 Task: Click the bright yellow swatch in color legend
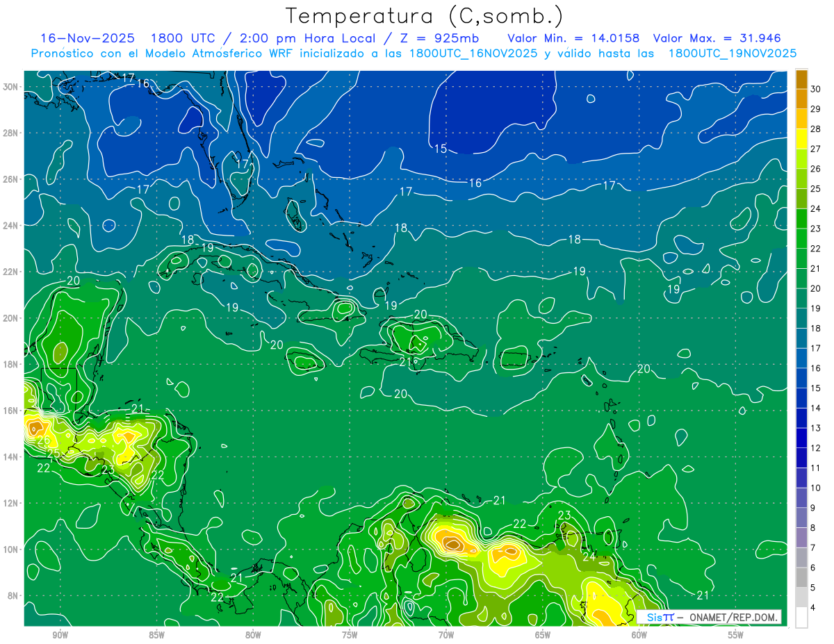pyautogui.click(x=801, y=139)
